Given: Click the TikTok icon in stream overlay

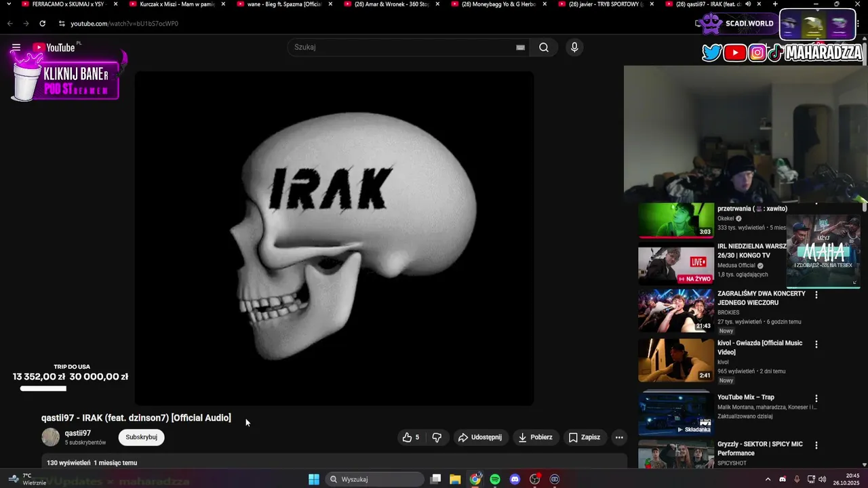Looking at the screenshot, I should (775, 53).
